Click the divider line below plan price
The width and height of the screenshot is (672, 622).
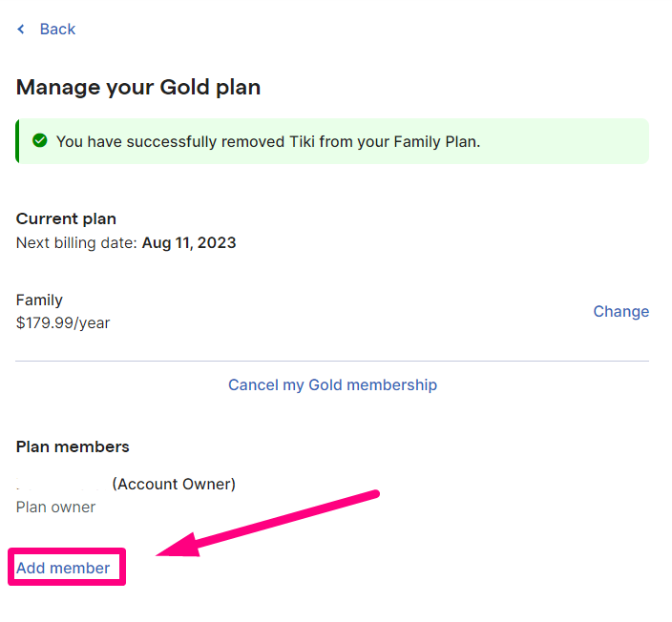(332, 362)
